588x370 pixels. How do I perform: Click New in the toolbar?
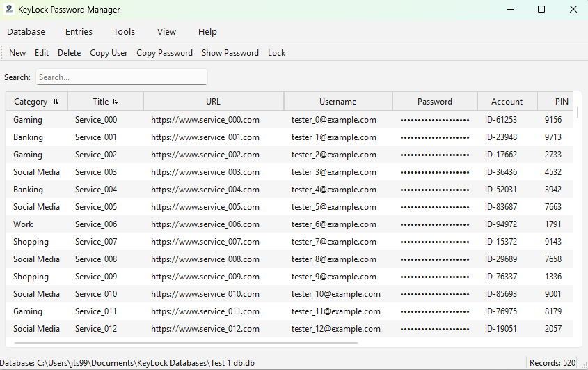pos(17,53)
